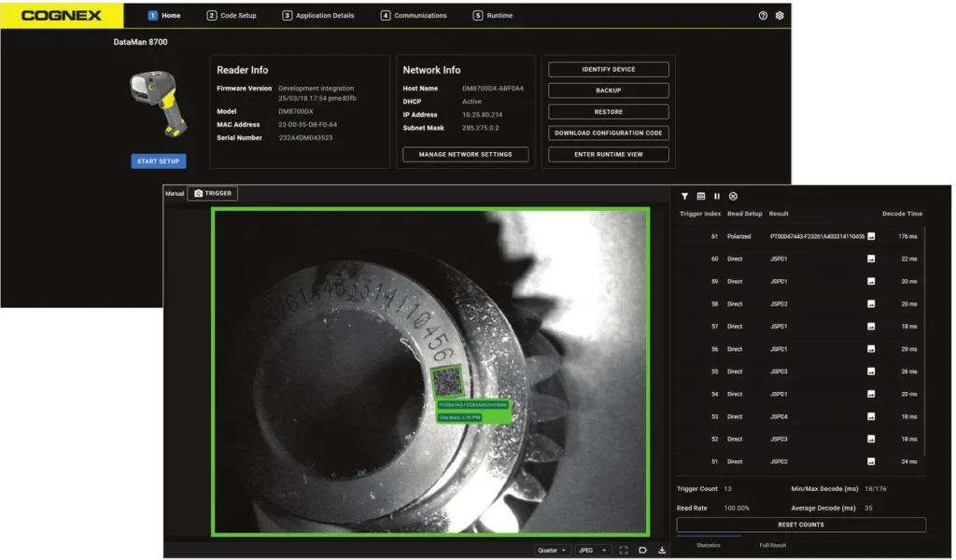Go to the Communications tab
Viewport: 956px width, 560px height.
point(414,16)
